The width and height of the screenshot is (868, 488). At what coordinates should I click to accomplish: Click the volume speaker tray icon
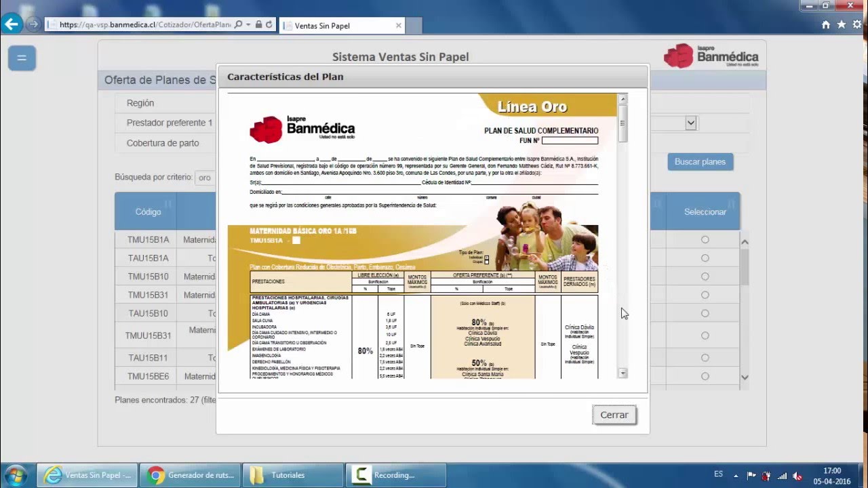point(797,475)
